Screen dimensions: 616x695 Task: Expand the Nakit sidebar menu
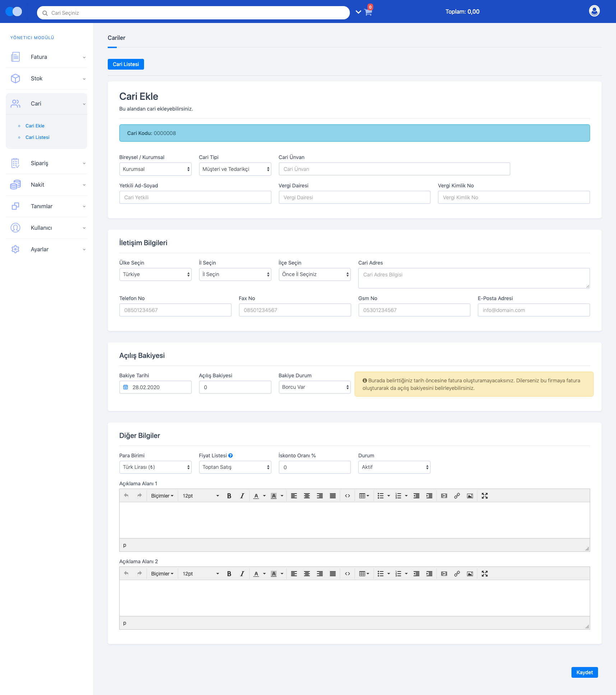coord(46,185)
